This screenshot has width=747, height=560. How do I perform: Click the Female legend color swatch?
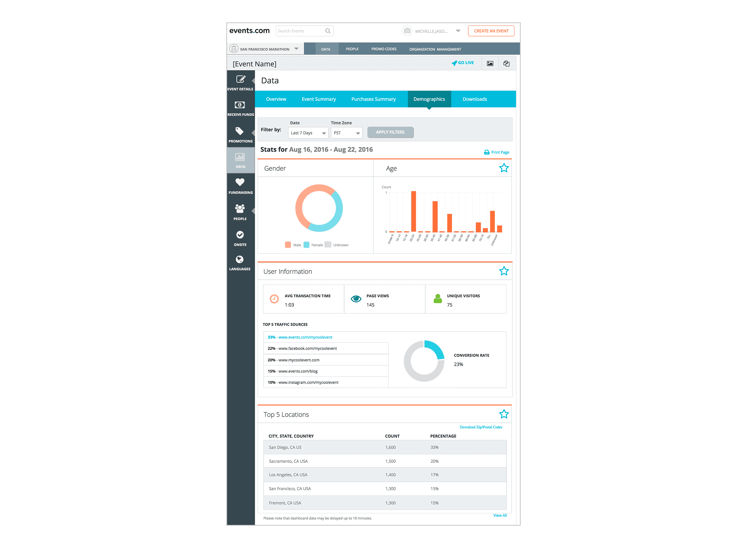(307, 245)
